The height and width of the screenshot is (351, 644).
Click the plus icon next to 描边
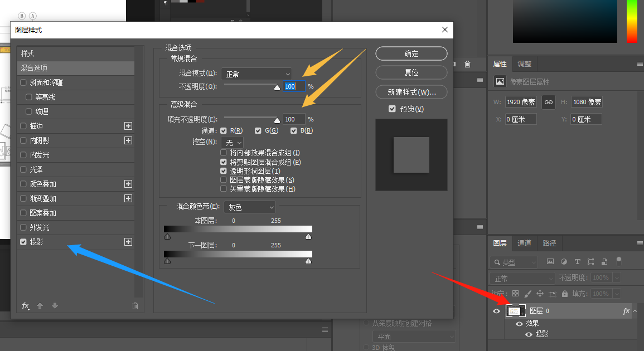coord(128,126)
